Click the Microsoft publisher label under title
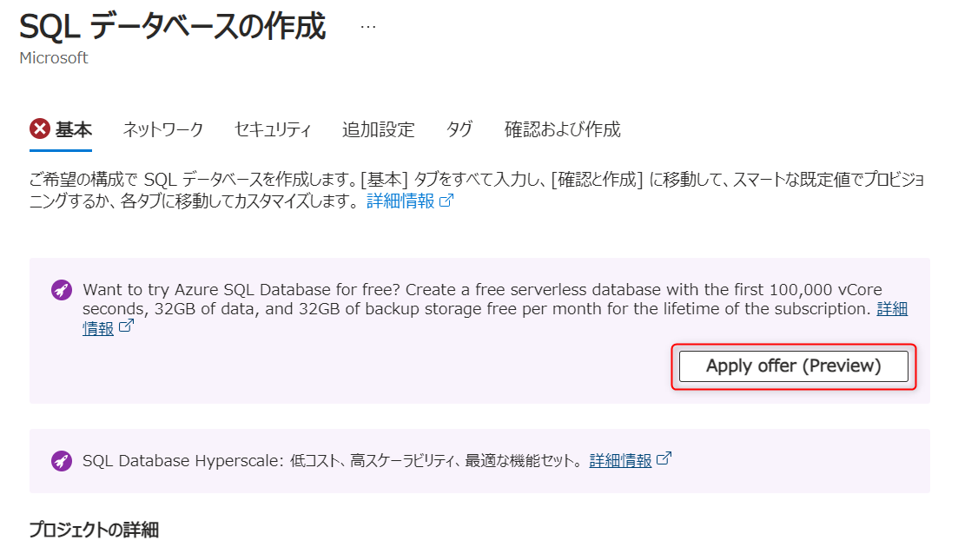The image size is (958, 560). click(x=53, y=58)
